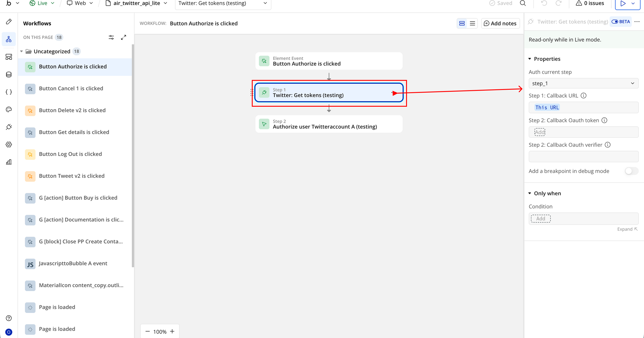Open the Design tab pencil icon
This screenshot has width=644, height=338.
coord(9,22)
